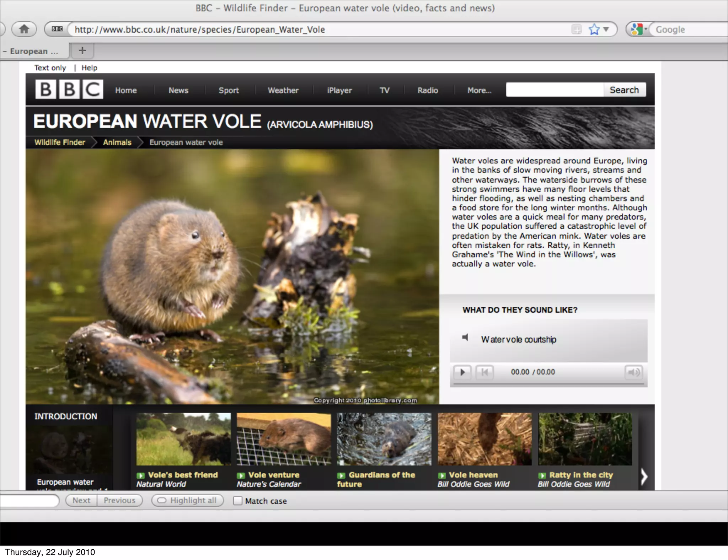This screenshot has width=728, height=560.
Task: Open the Vole venture video thumbnail
Action: point(284,439)
